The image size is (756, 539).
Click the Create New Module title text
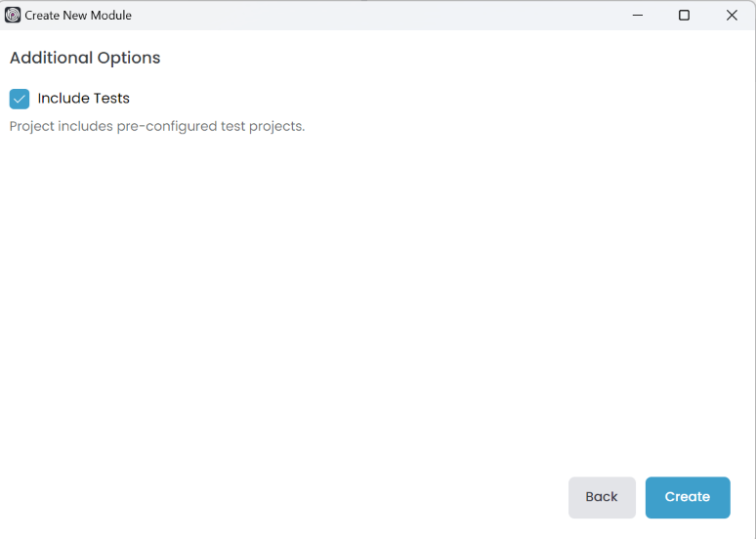(x=78, y=16)
